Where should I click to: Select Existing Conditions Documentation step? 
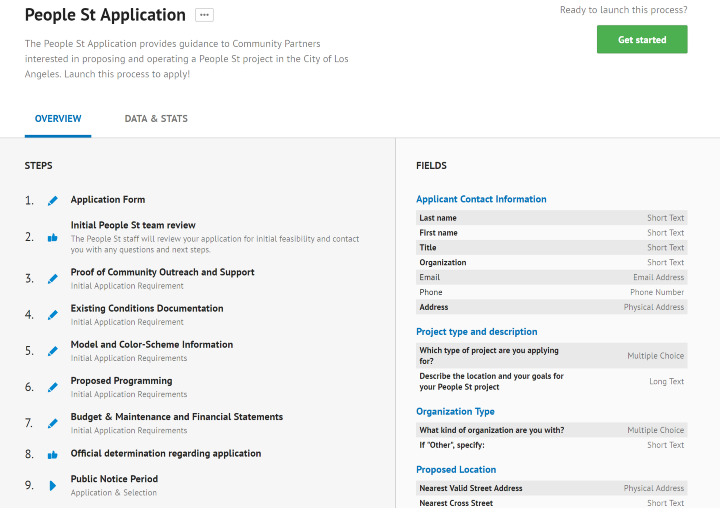tap(147, 308)
